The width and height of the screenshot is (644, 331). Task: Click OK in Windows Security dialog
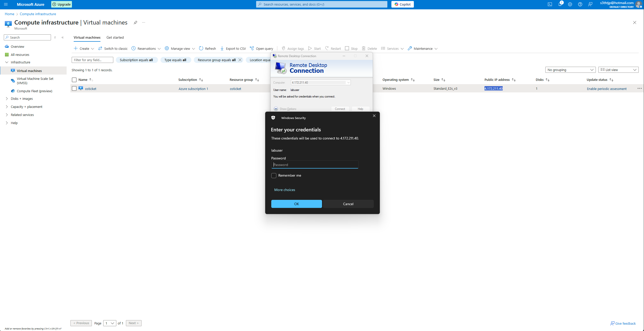point(297,204)
